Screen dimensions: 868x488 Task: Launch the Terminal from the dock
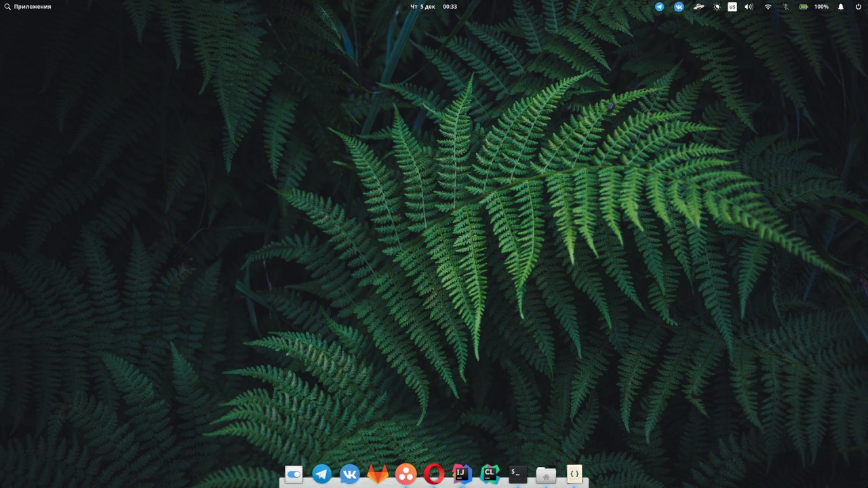(518, 474)
